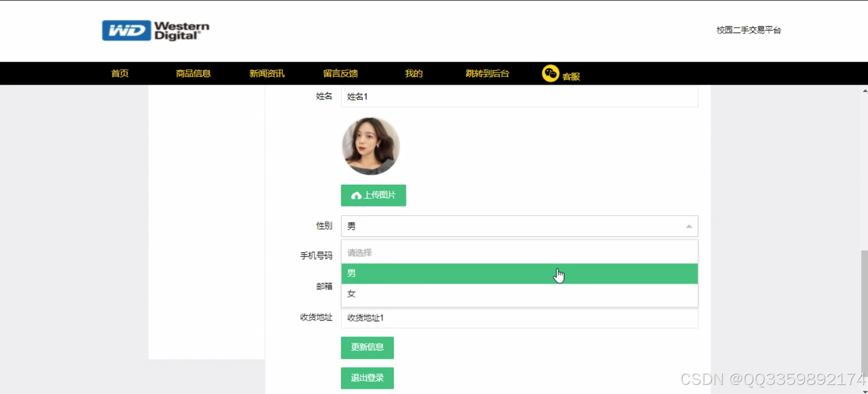Image resolution: width=868 pixels, height=394 pixels.
Task: Choose 男 in the gender list
Action: click(x=520, y=274)
